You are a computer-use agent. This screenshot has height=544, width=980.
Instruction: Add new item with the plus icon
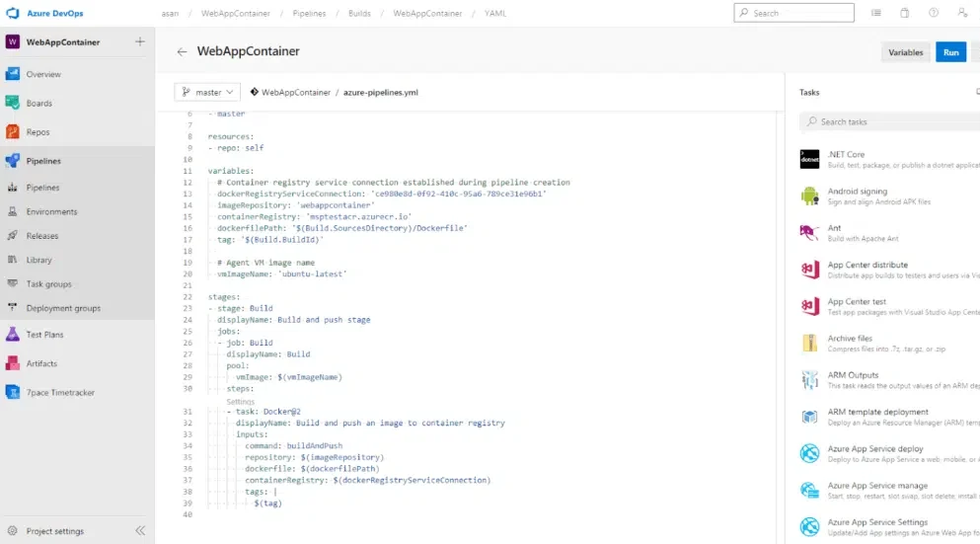(140, 41)
